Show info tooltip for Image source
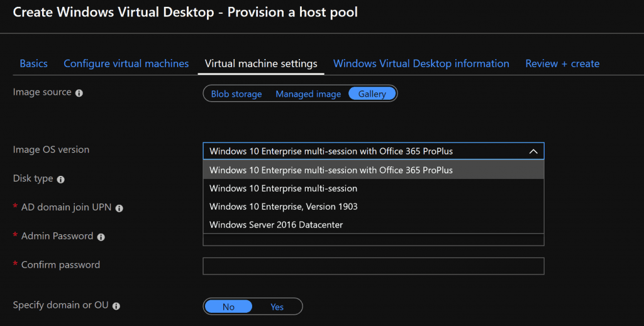 point(79,93)
